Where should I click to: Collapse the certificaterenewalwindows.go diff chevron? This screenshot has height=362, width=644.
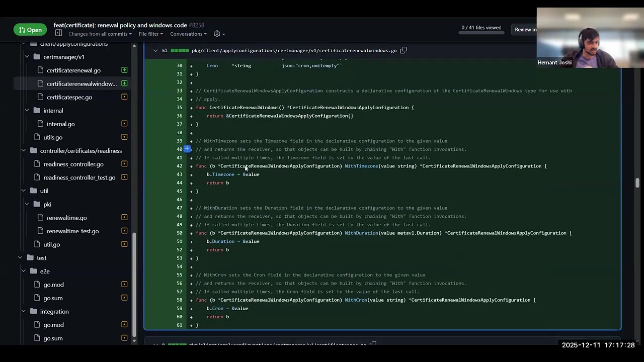click(x=155, y=50)
